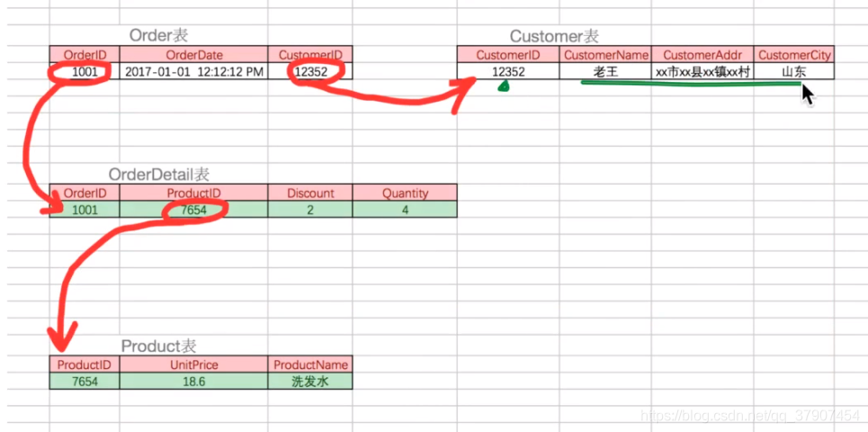Click the 7654 value in the Product table
868x432 pixels.
pyautogui.click(x=85, y=381)
